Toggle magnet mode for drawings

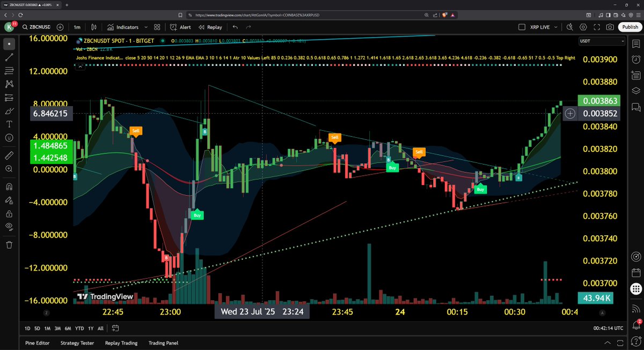tap(9, 187)
